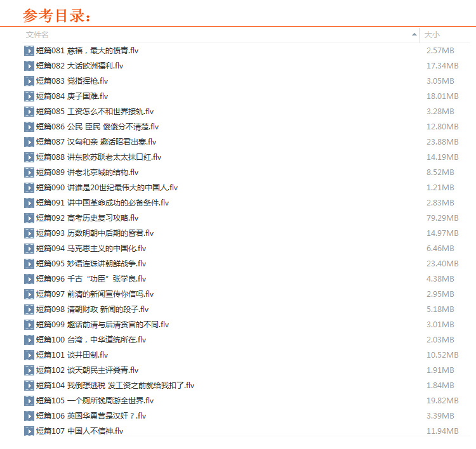Viewport: 476px width, 449px height.
Task: Click the video icon beside 短篇100 台湾
Action: point(29,340)
